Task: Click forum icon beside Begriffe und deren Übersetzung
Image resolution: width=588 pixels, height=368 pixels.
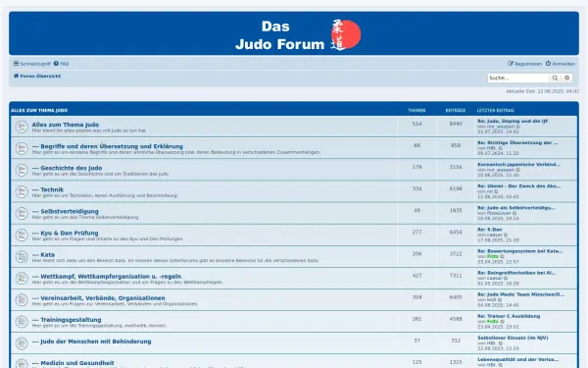Action: coord(22,148)
